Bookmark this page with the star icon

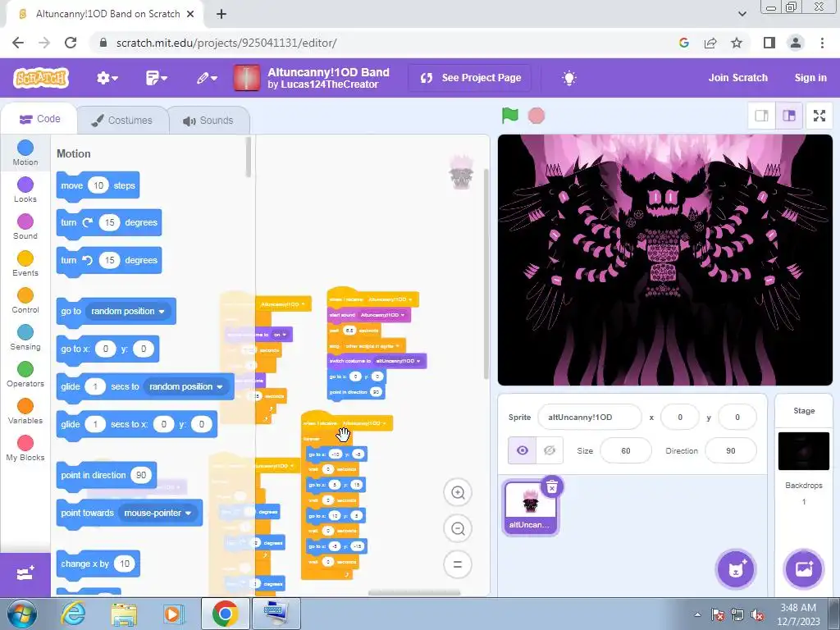pyautogui.click(x=737, y=43)
